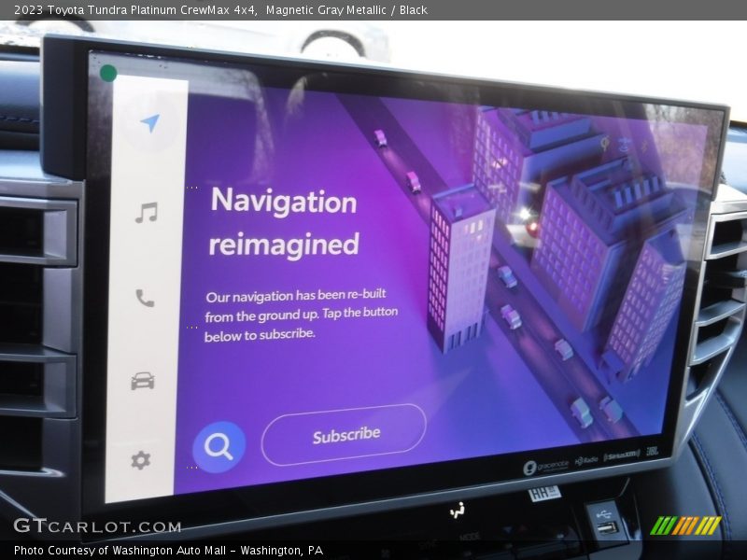The height and width of the screenshot is (560, 747).
Task: Click the JBL logo on bezel
Action: [652, 451]
